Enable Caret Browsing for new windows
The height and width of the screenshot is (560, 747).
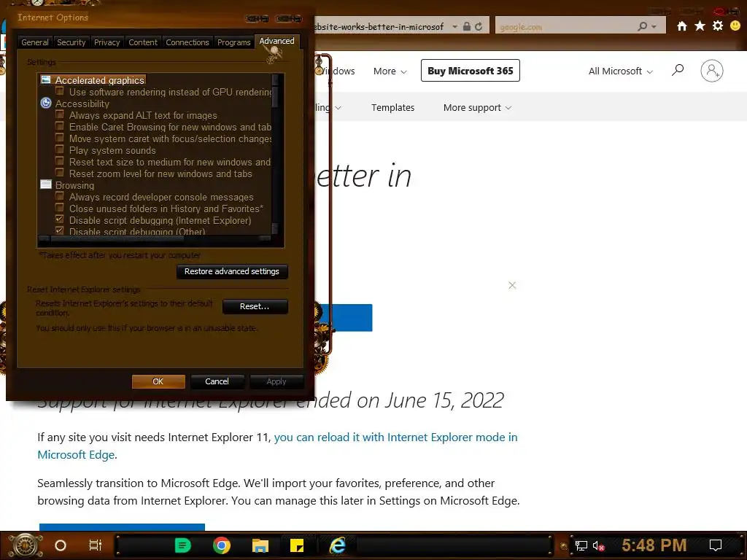(60, 125)
